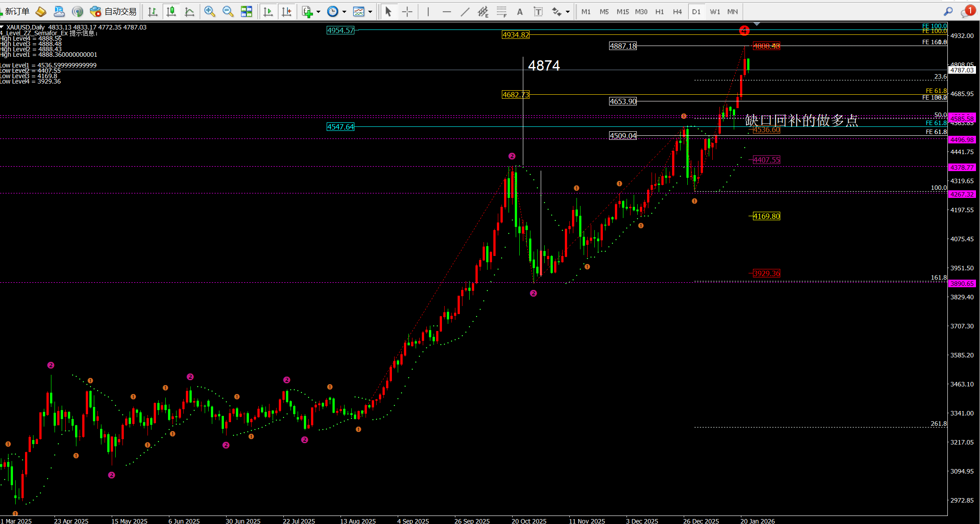The width and height of the screenshot is (980, 524).
Task: Switch to the H4 timeframe
Action: pyautogui.click(x=677, y=12)
